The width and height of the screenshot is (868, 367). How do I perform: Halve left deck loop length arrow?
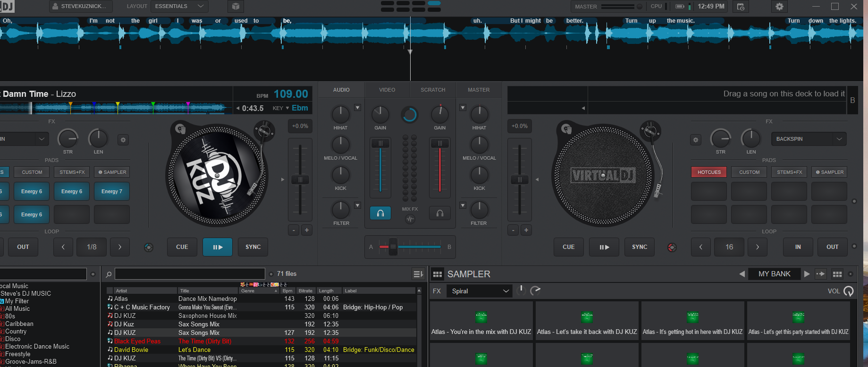coord(63,247)
